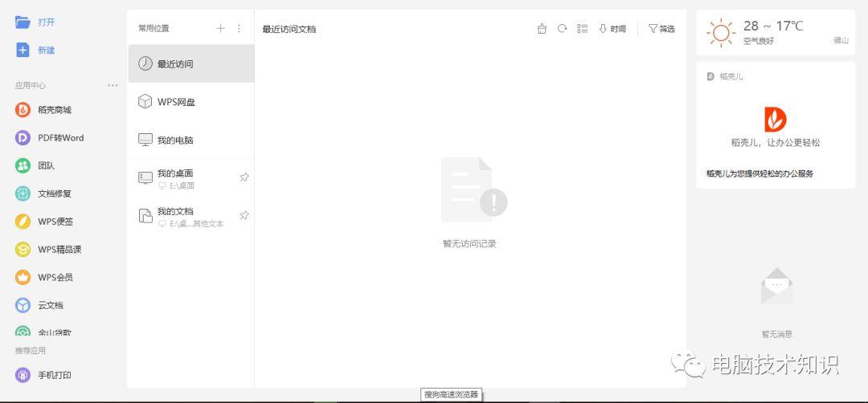Click the 新建 text label
Screen dimensions: 868x403
click(x=47, y=51)
